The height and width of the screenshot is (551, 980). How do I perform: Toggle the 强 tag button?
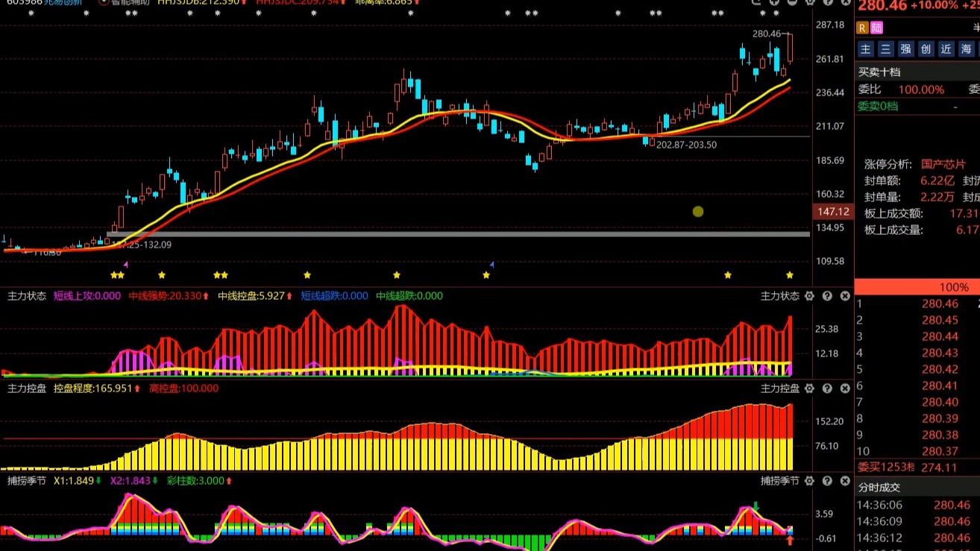(x=905, y=49)
